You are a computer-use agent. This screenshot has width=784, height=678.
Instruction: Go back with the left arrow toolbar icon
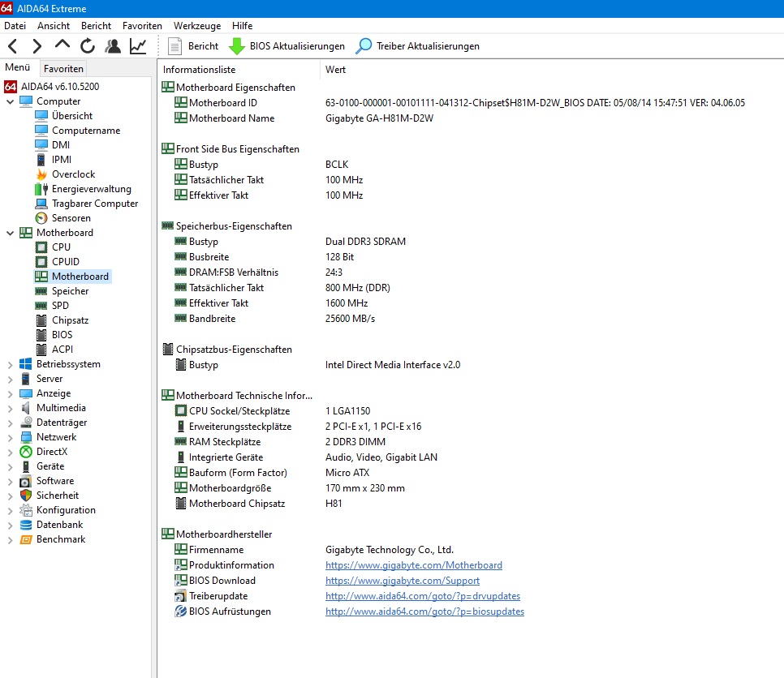(x=13, y=46)
